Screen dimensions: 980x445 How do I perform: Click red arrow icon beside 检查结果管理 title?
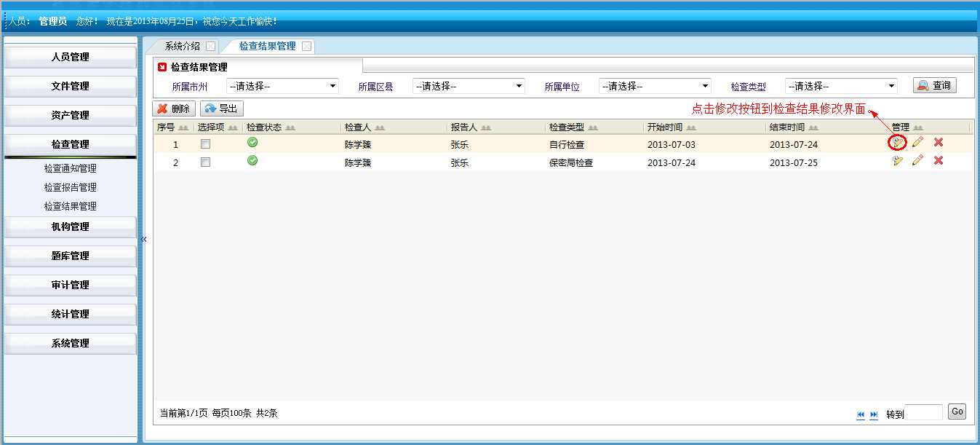(162, 67)
